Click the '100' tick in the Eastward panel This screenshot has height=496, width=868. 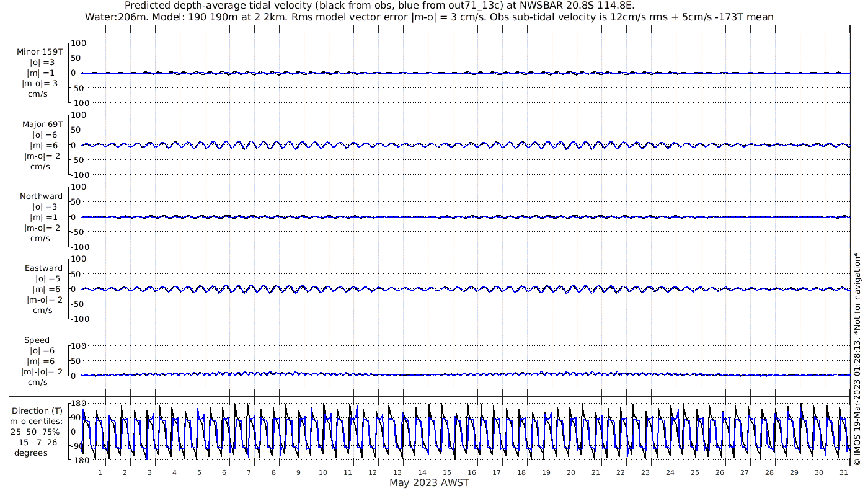point(78,259)
